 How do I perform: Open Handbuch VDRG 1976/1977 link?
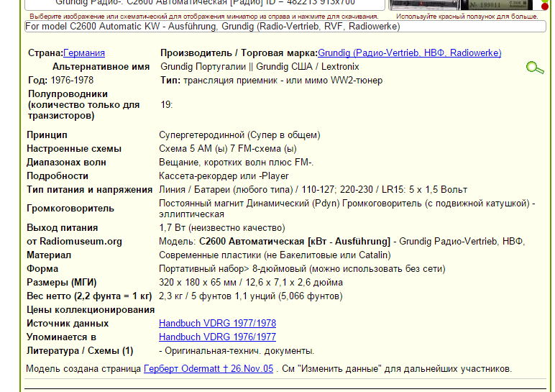pos(217,337)
